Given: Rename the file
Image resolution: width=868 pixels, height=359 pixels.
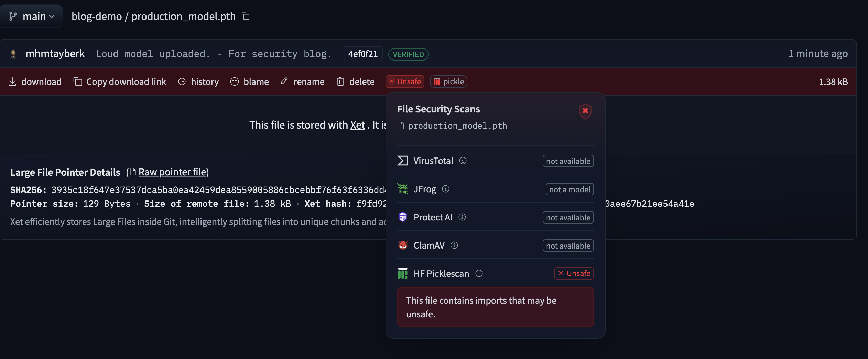Looking at the screenshot, I should pos(303,81).
